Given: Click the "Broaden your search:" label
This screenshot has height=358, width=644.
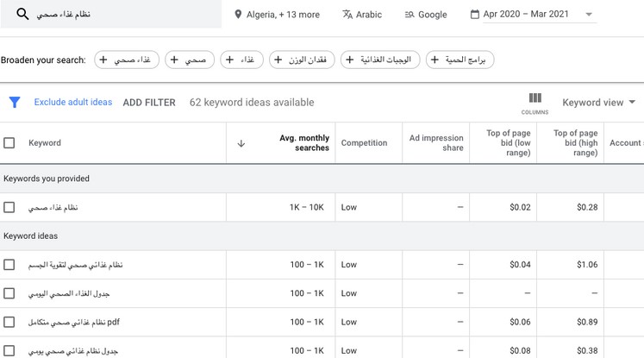Looking at the screenshot, I should click(x=43, y=60).
